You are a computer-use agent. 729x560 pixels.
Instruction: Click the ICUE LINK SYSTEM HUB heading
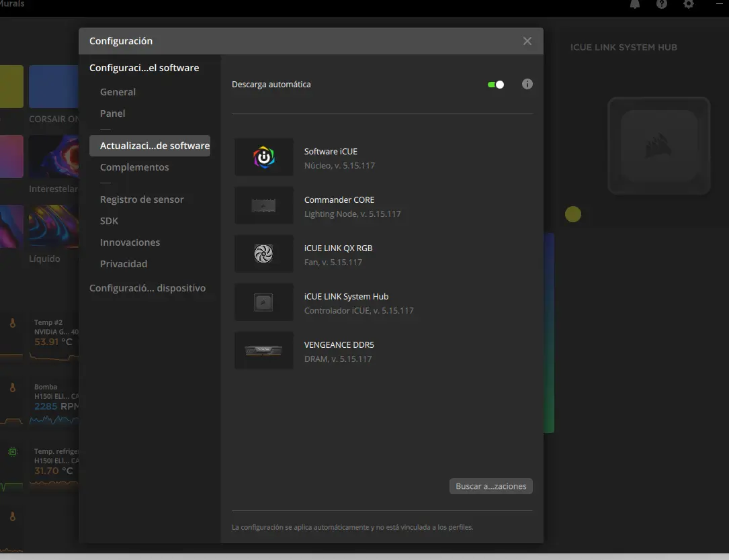[x=624, y=48]
